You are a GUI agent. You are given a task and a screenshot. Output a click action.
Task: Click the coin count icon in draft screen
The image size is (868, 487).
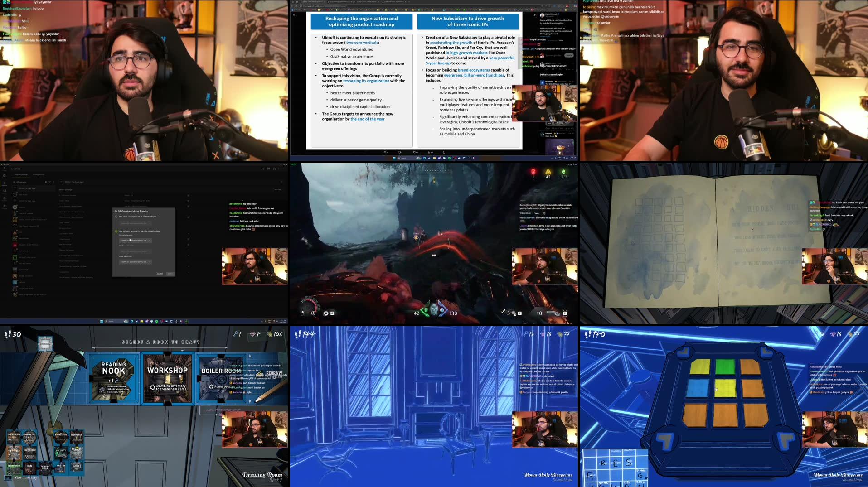coord(270,334)
